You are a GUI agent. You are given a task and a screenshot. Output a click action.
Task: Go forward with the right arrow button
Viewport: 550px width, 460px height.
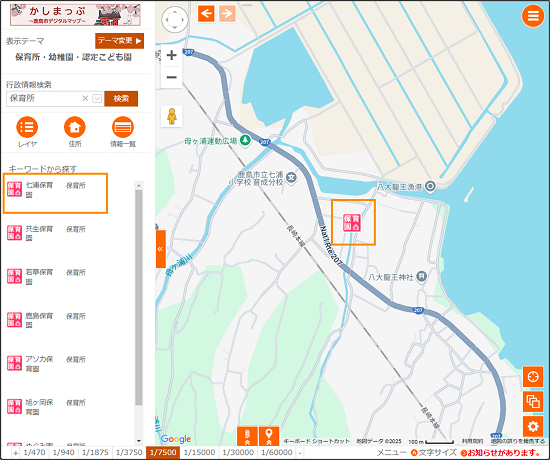click(x=227, y=14)
